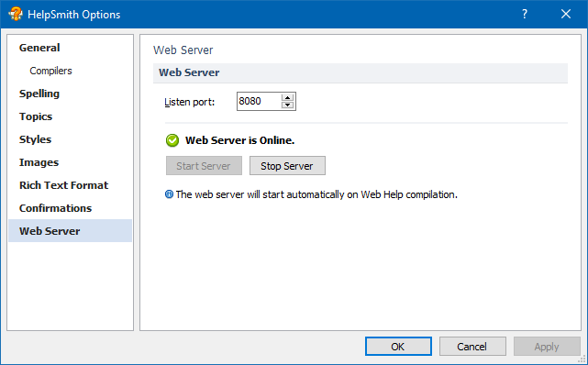Viewport: 588px width, 365px height.
Task: Open Rich Text Format settings
Action: pyautogui.click(x=70, y=185)
